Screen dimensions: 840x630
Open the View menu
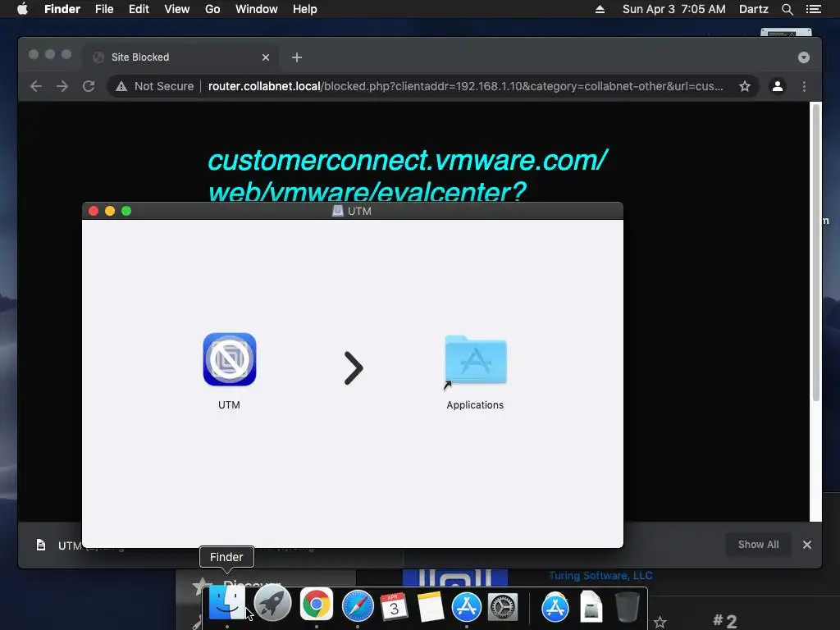pos(177,9)
